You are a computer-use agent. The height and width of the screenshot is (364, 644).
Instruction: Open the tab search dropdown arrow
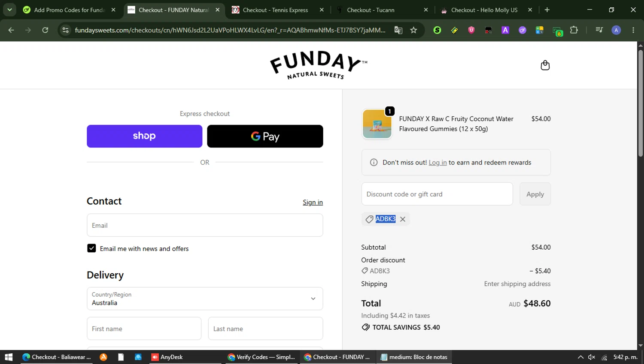click(9, 10)
